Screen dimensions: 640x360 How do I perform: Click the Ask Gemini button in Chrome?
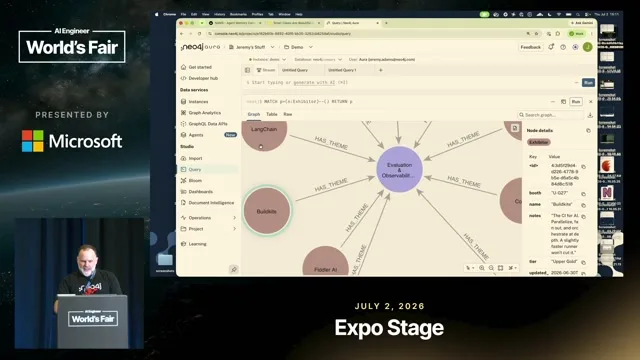point(582,23)
